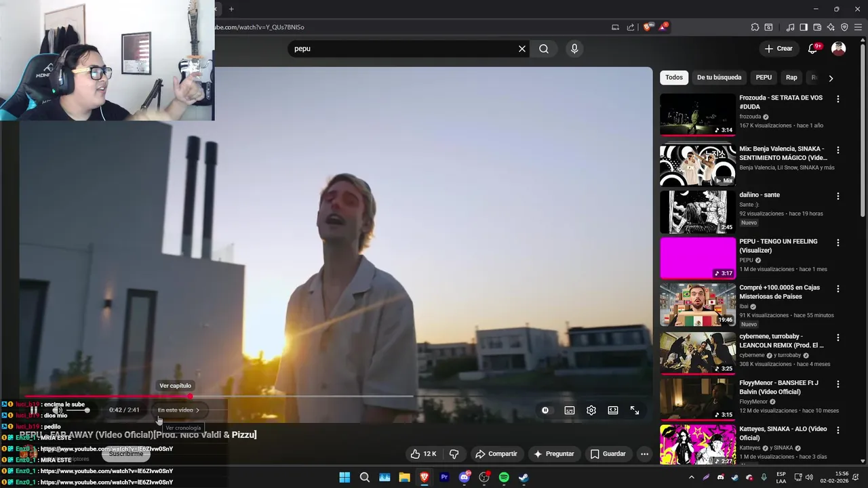Select the PEPU filter chip
The width and height of the screenshot is (868, 488).
point(764,77)
